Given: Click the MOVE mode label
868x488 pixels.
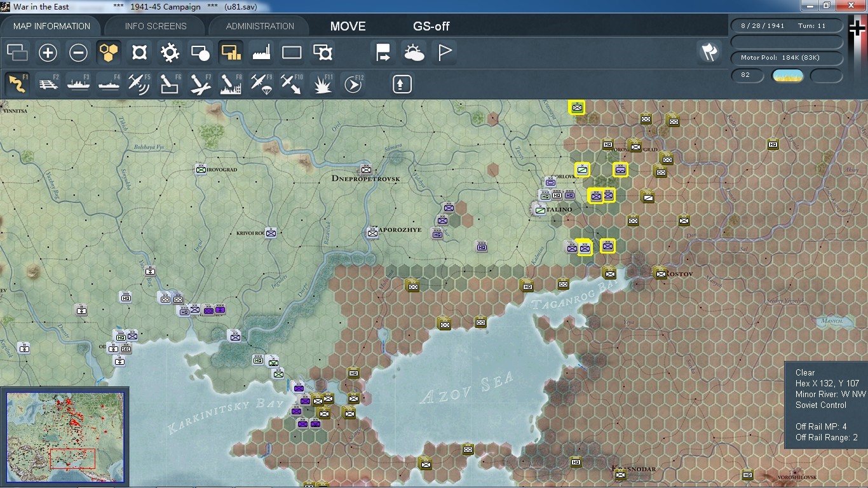Looking at the screenshot, I should [348, 26].
